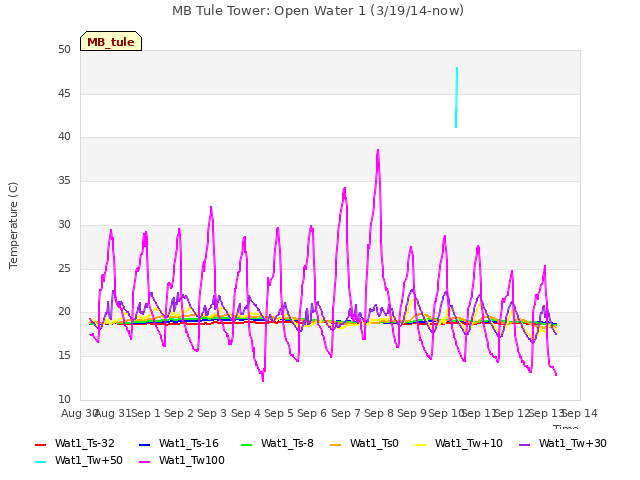Screen dimensions: 640x480
Task: Click the Sep 4 x-axis date label
Action: (x=246, y=413)
